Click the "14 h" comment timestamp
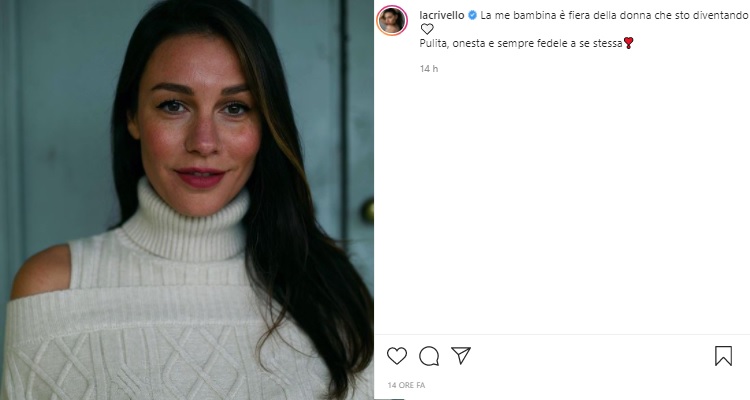Screen dimensions: 750x400 (429, 69)
